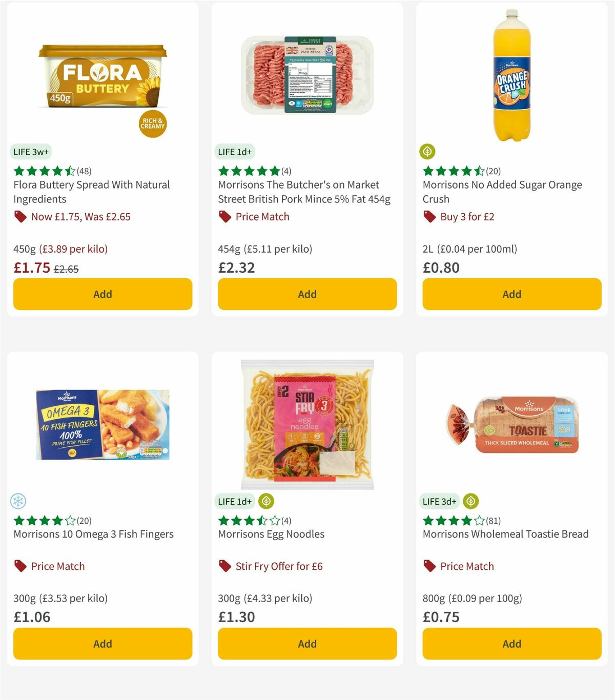This screenshot has height=700, width=615.
Task: Click the price tag icon on Fish Fingers
Action: (19, 566)
